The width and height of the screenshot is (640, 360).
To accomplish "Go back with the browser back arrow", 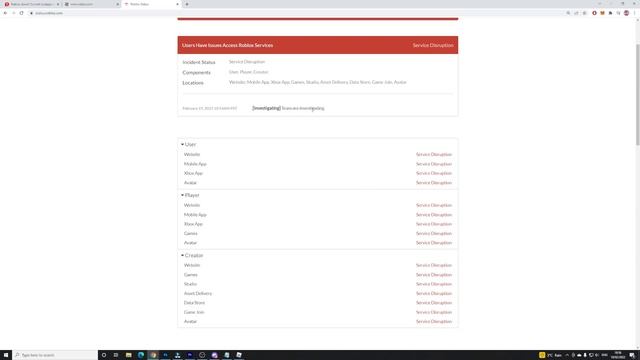I will 5,13.
